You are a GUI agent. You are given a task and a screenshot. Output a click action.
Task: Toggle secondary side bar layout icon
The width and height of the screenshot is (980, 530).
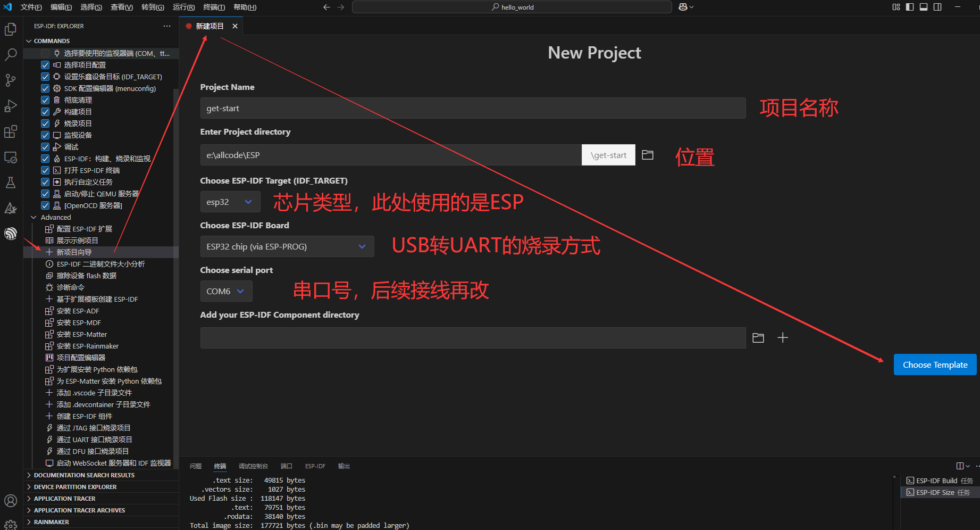(x=937, y=7)
